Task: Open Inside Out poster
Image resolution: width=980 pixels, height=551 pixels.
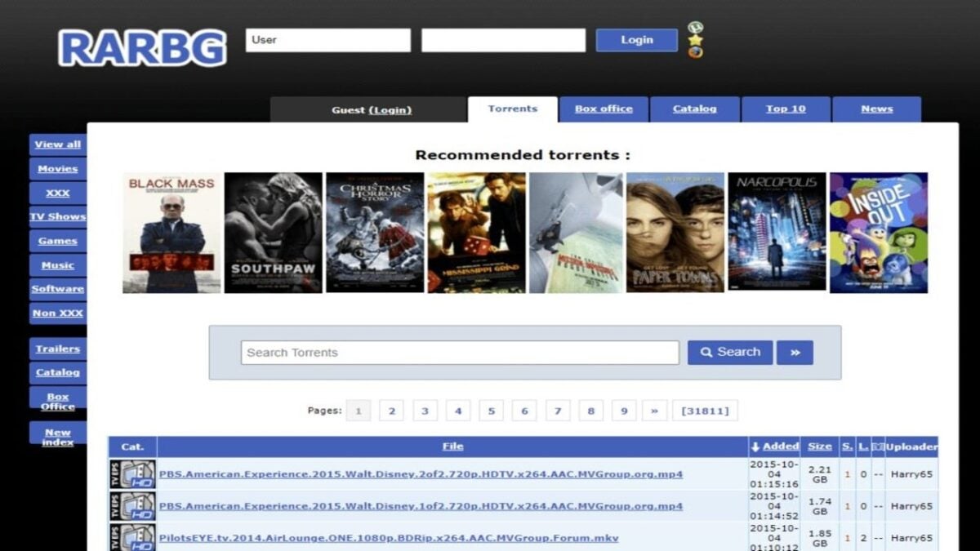Action: point(879,233)
